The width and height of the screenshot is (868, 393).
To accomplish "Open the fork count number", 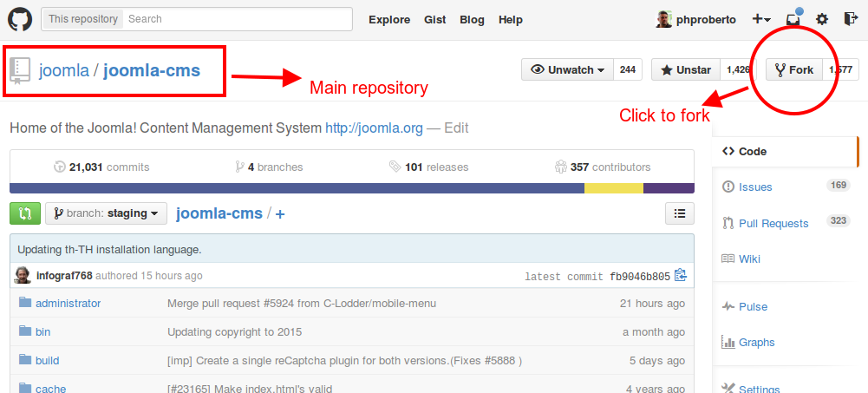I will pyautogui.click(x=839, y=69).
